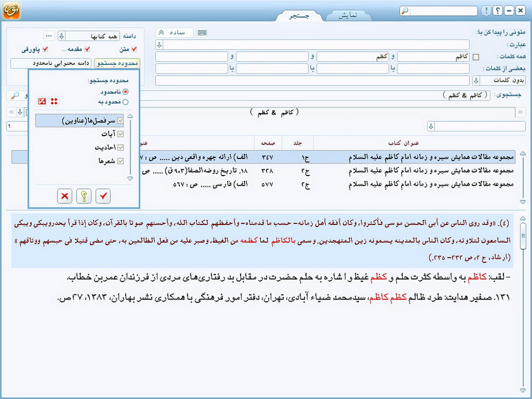Screen dimensions: 532x399
Task: Click the green checkmark confirm icon in popup
Action: click(x=103, y=196)
